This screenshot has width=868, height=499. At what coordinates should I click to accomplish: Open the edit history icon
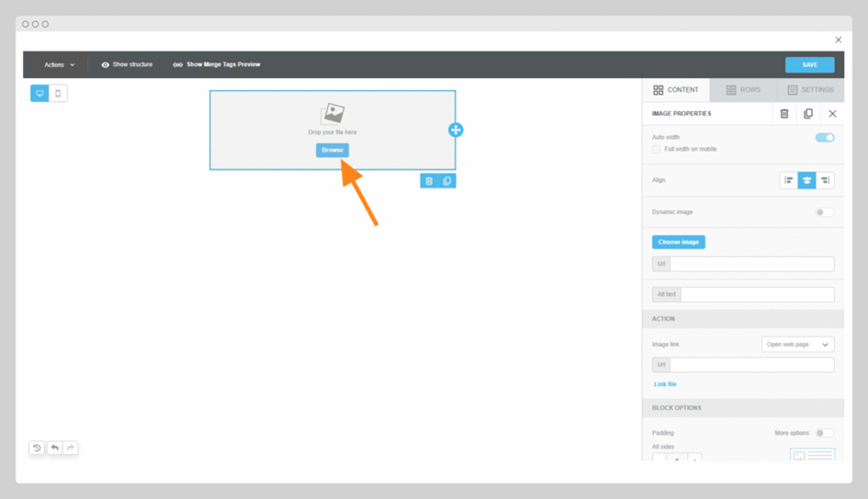pos(37,448)
